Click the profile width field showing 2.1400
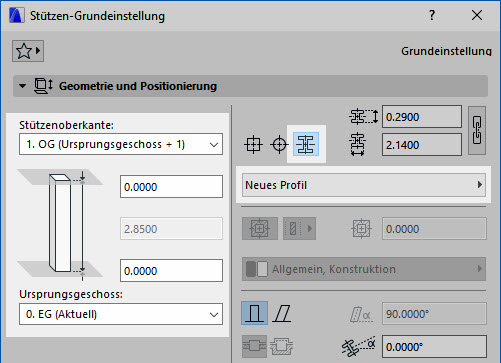The height and width of the screenshot is (363, 501). 422,145
